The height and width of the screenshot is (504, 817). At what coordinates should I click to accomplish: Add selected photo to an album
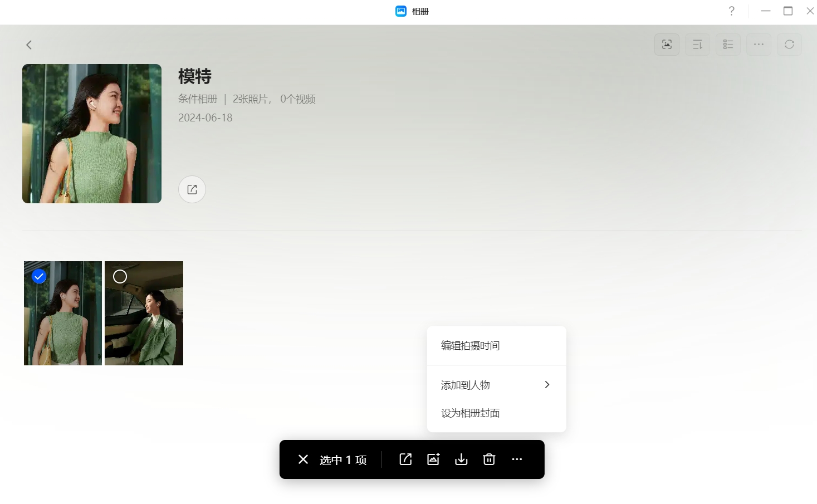point(433,459)
